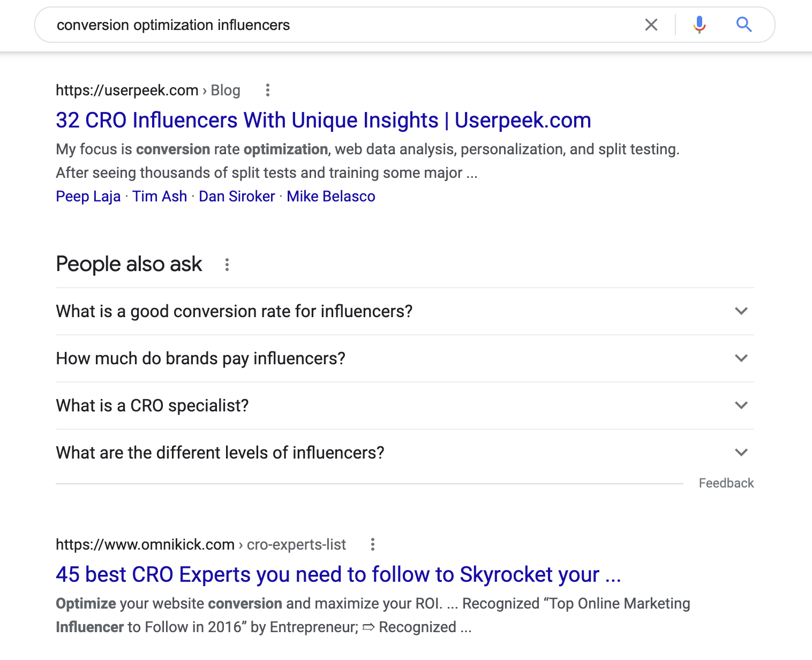
Task: Open '32 CRO Influencers With Unique Insights' result
Action: [x=324, y=120]
